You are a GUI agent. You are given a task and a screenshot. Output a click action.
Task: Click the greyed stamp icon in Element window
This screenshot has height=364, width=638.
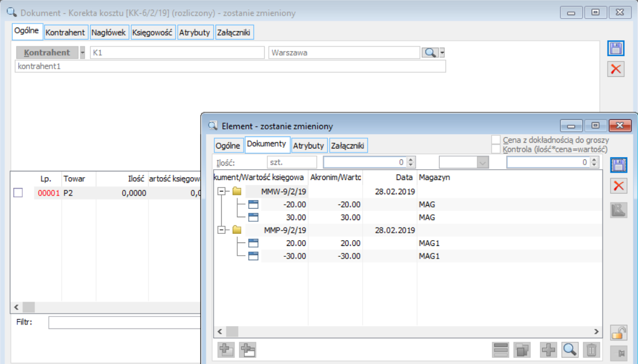click(x=619, y=210)
